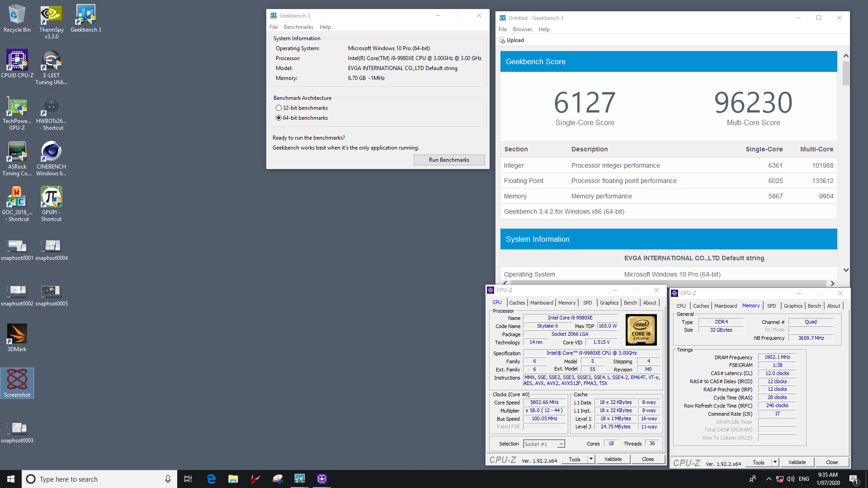The width and height of the screenshot is (868, 488).
Task: Switch to SPD tab in right CPU-Z
Action: 771,306
